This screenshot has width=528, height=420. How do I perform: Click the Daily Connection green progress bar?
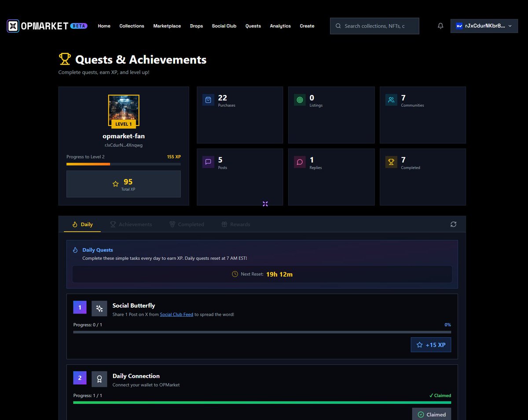point(262,402)
